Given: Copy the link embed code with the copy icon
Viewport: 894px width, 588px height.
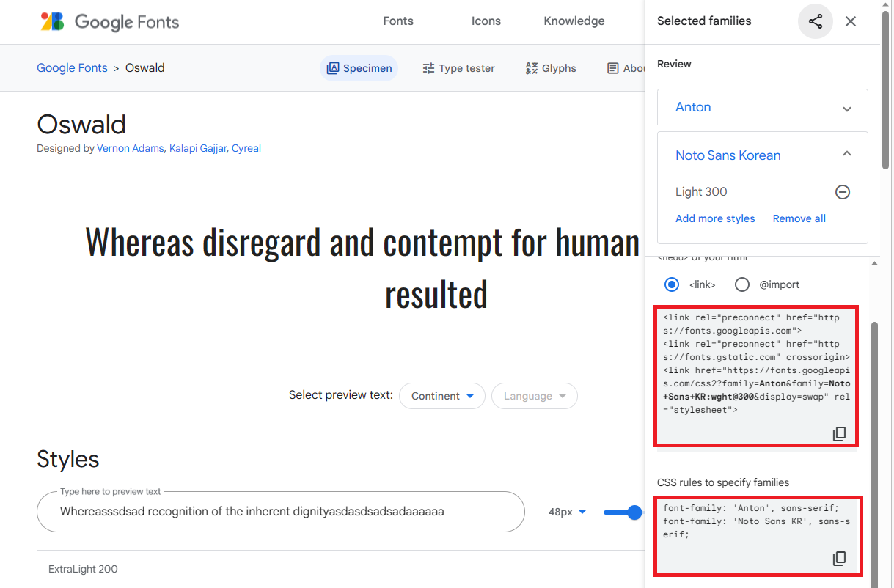Looking at the screenshot, I should click(840, 434).
